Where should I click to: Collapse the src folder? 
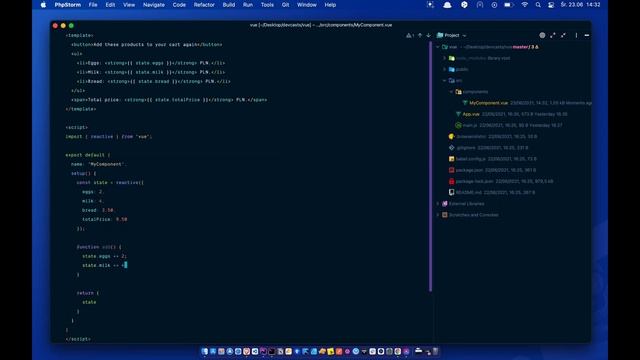coord(445,81)
